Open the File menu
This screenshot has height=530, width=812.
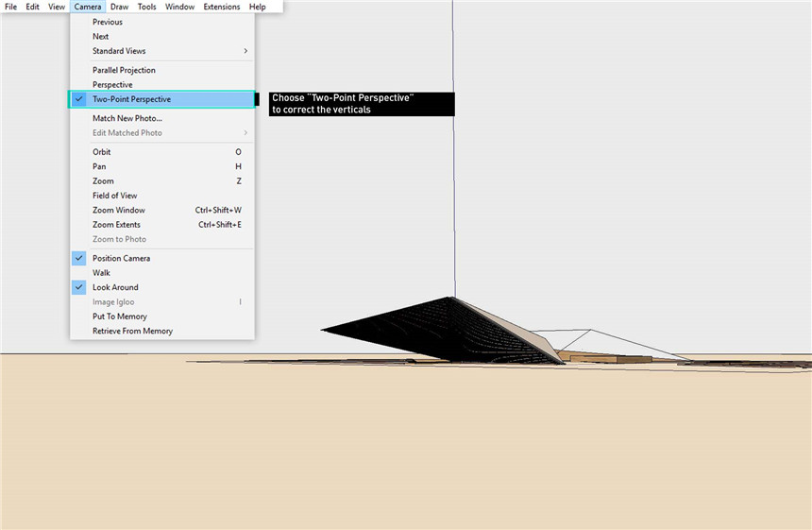(11, 7)
